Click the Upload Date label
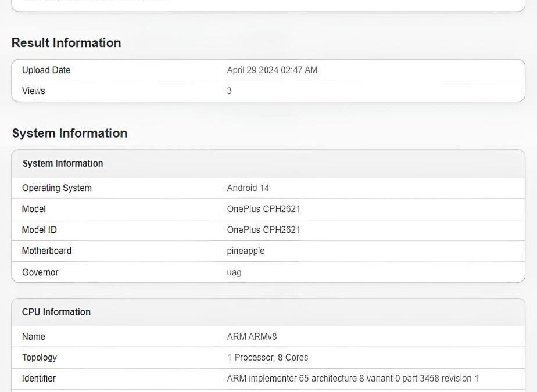This screenshot has height=392, width=537. click(46, 70)
